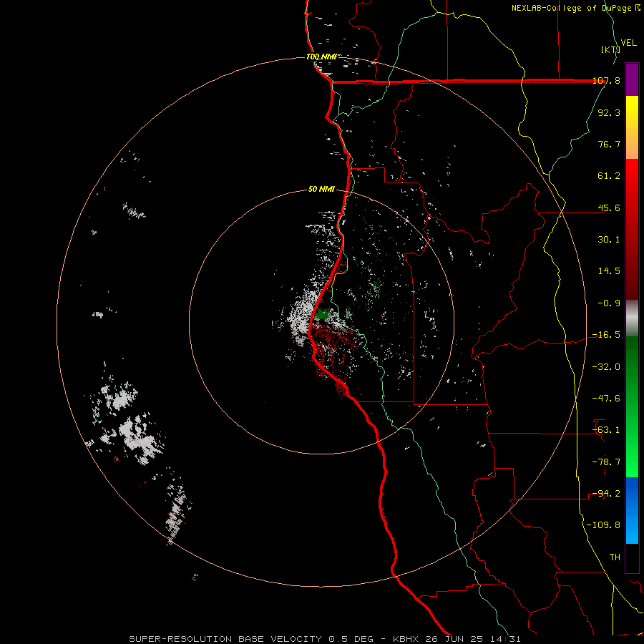Screen dimensions: 644x644
Task: Click the 26 JUN 25 14:31 timestamp
Action: point(472,639)
